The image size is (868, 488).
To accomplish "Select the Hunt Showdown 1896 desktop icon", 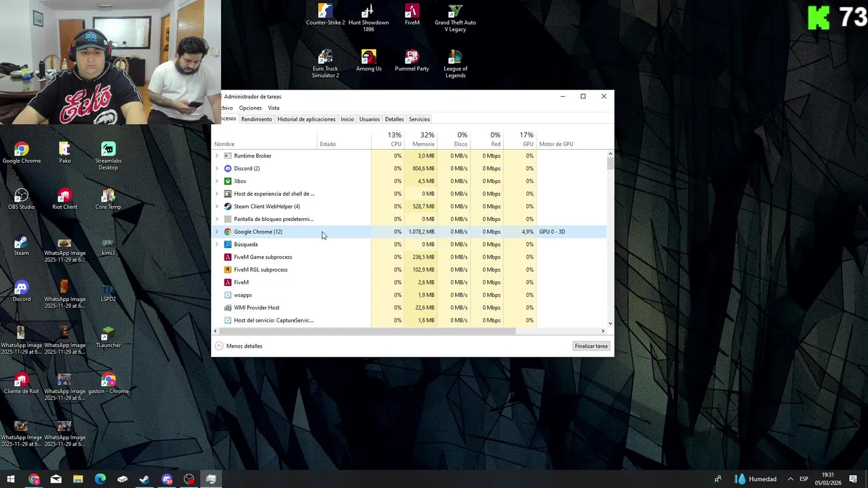I will pyautogui.click(x=368, y=18).
